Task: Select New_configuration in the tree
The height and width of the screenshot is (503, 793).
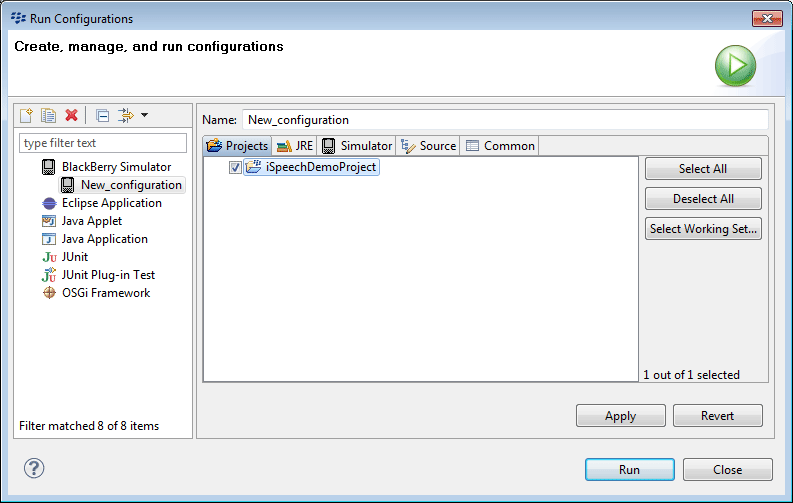Action: point(131,185)
